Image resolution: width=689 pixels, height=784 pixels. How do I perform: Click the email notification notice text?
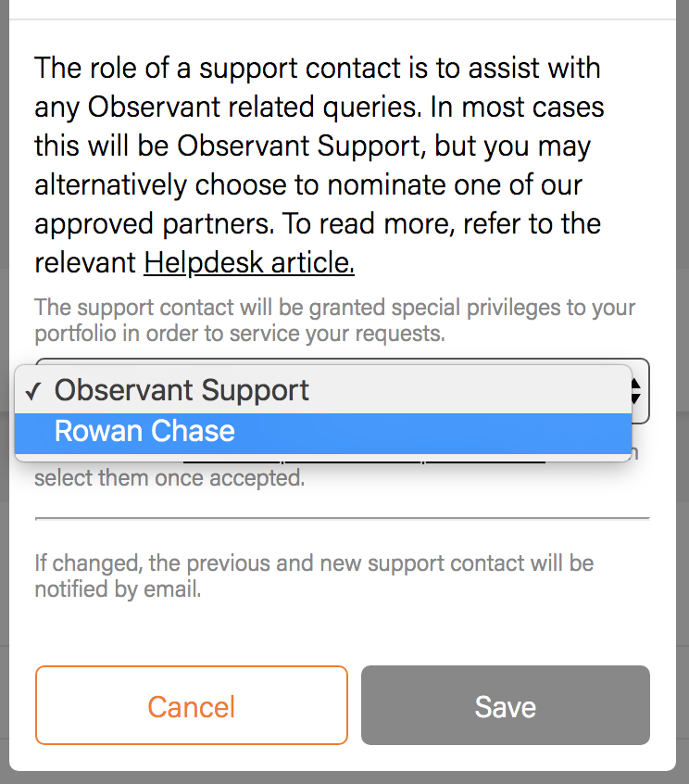tap(313, 575)
